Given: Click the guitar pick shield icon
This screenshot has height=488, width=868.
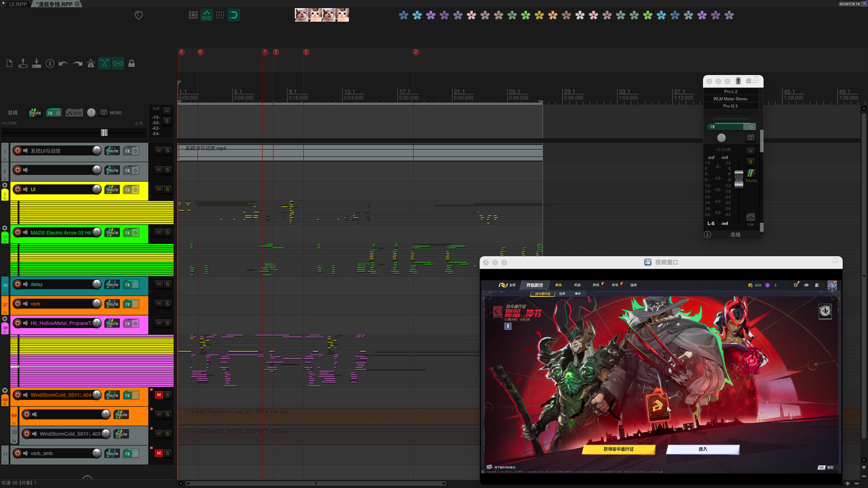Looking at the screenshot, I should pos(139,15).
